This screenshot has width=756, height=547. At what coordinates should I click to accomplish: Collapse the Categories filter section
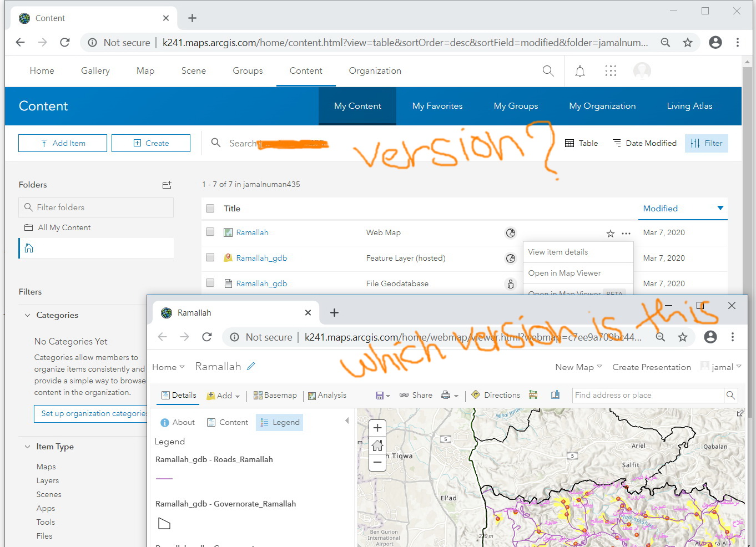click(x=27, y=315)
